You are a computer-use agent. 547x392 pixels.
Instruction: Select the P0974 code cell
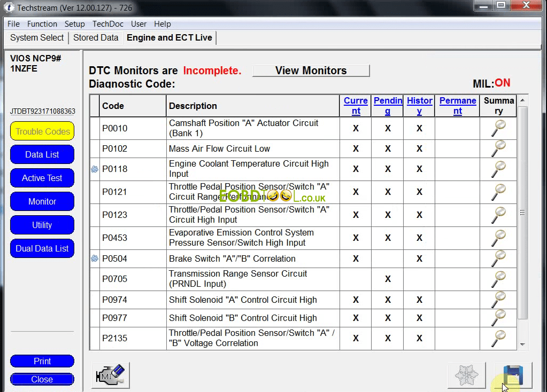(133, 300)
